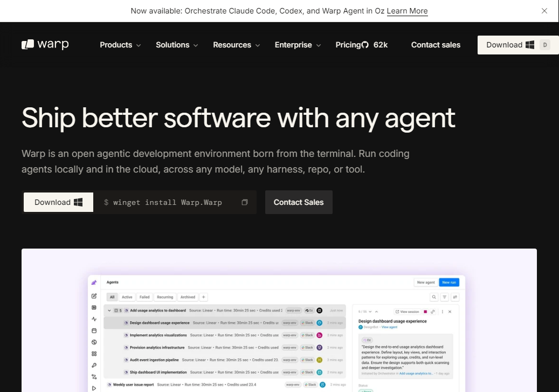559x392 pixels.
Task: Select the Recurring filter tab
Action: pos(165,297)
